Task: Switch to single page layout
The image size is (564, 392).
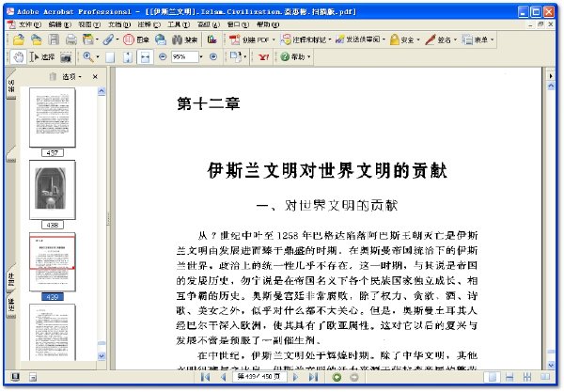Action: [x=493, y=377]
